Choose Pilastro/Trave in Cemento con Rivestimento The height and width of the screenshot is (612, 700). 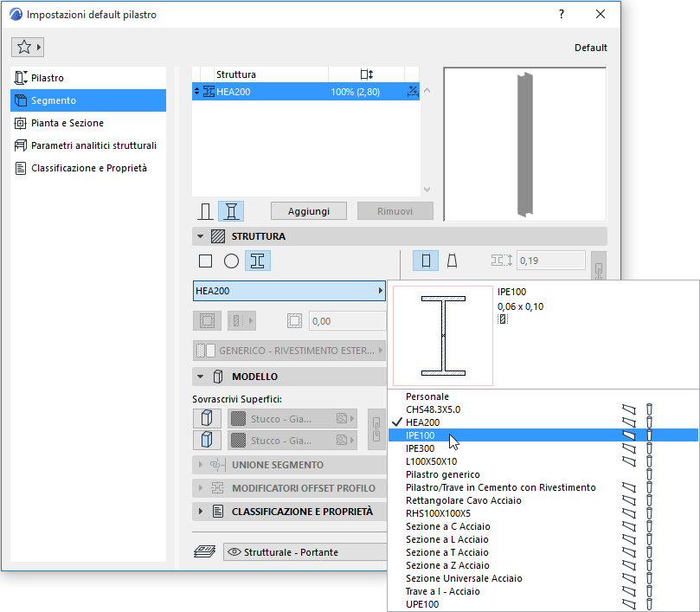tap(543, 487)
